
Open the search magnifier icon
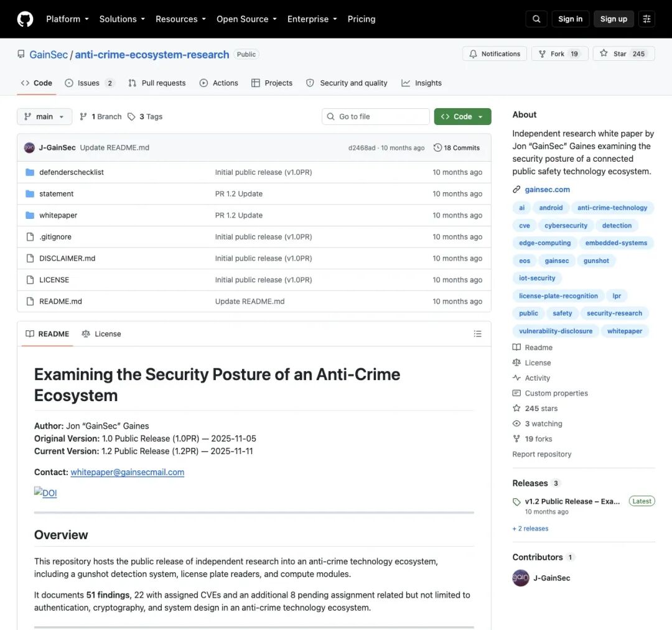pos(536,19)
